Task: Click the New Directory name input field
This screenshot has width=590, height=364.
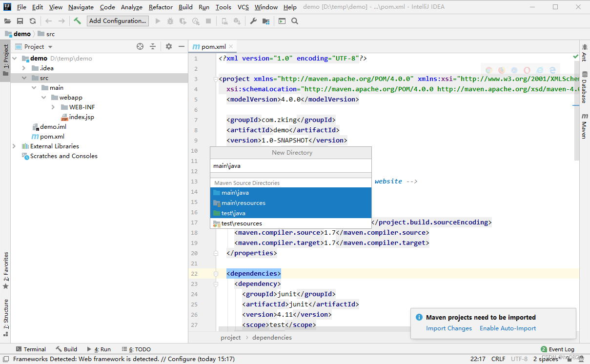Action: point(291,166)
